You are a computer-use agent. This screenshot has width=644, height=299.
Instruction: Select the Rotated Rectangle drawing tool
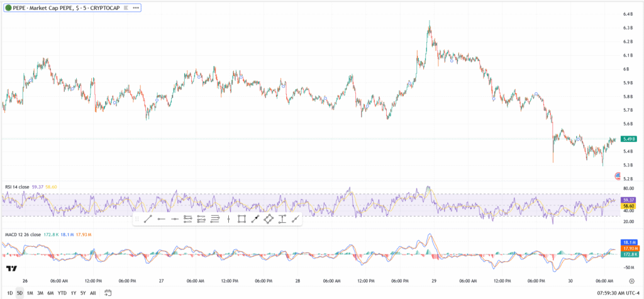pyautogui.click(x=268, y=219)
